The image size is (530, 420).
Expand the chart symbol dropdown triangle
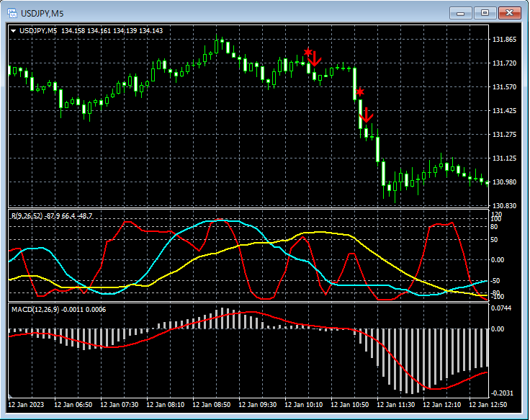[14, 31]
